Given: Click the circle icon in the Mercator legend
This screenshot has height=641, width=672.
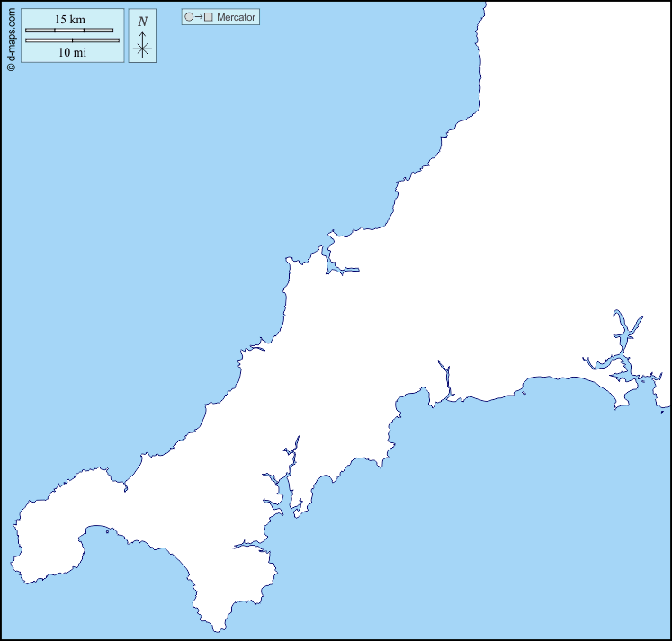Looking at the screenshot, I should pos(189,17).
